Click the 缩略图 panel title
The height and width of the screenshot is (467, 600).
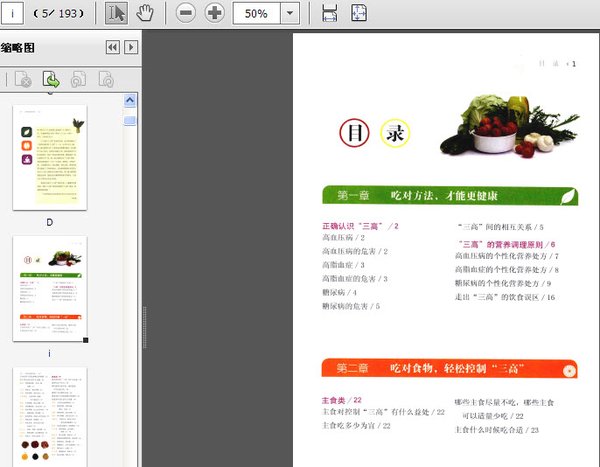[18, 48]
